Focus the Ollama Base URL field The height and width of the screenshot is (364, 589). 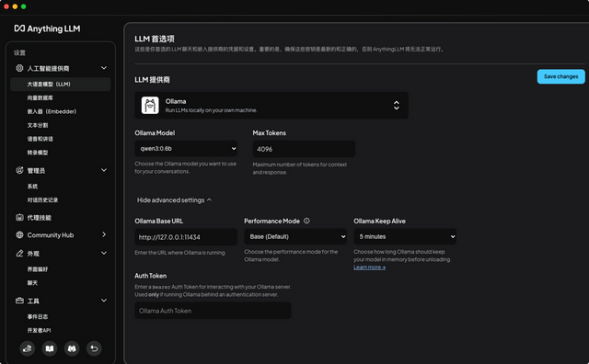coord(186,237)
